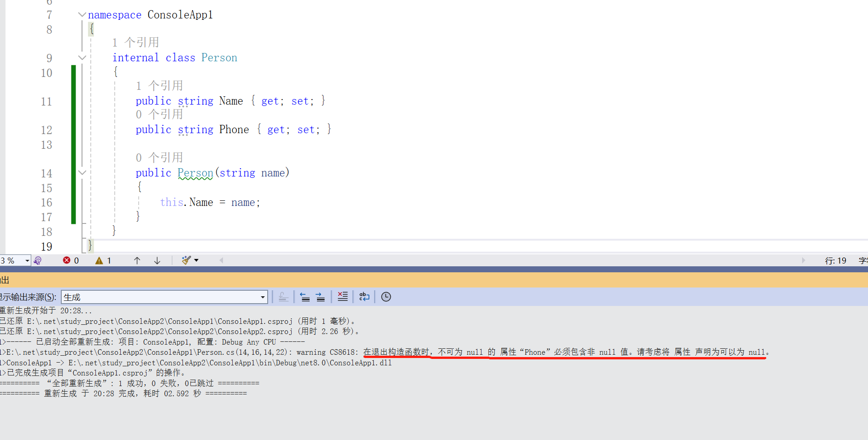Open the output source combo box showing 生成

164,297
